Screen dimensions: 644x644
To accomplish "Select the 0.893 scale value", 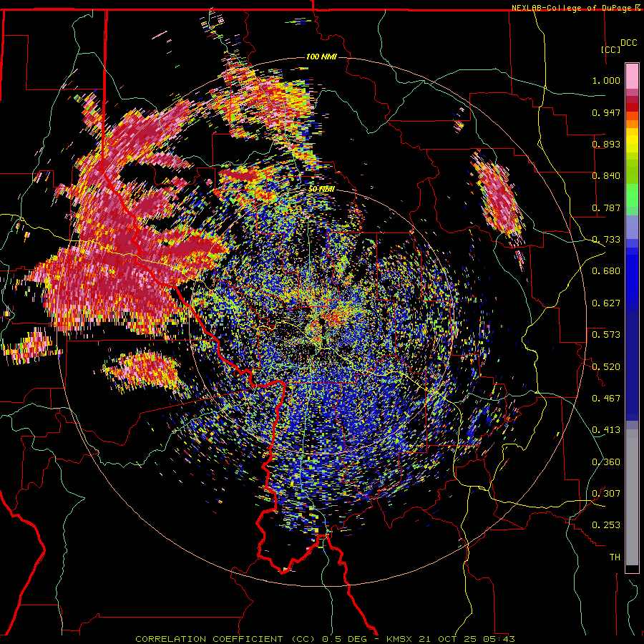I will 606,144.
